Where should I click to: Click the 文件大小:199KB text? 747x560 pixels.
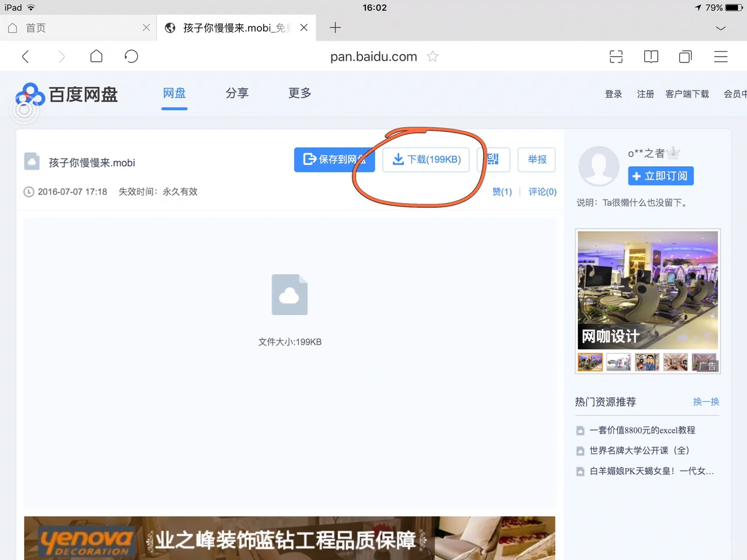290,342
